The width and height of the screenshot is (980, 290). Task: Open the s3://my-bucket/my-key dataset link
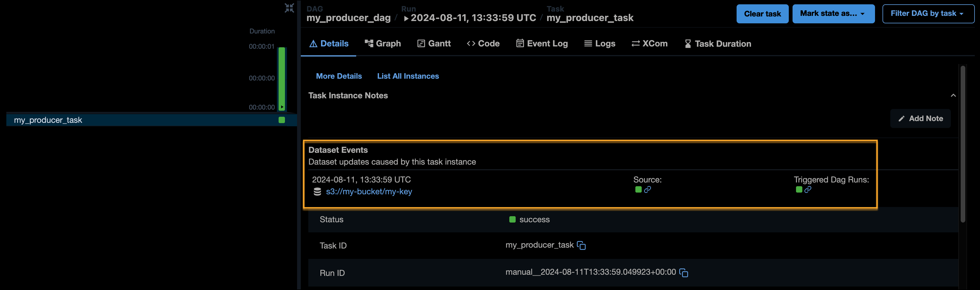pyautogui.click(x=369, y=192)
